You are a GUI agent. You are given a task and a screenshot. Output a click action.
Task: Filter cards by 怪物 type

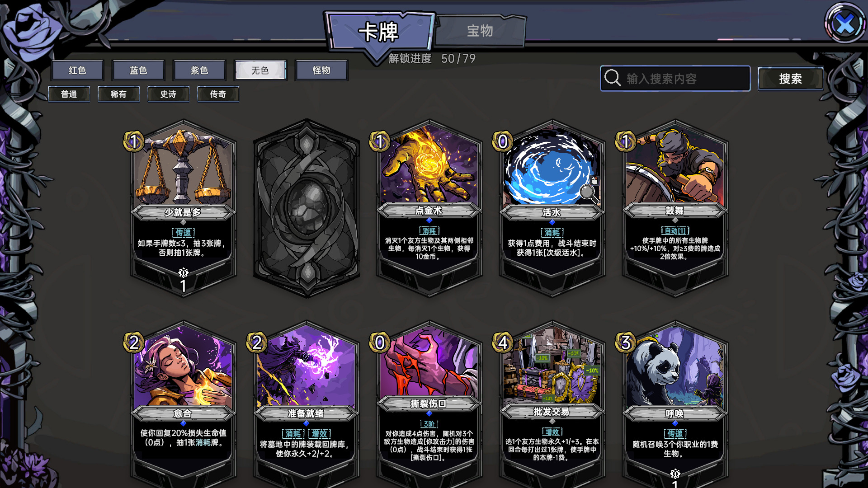(321, 70)
